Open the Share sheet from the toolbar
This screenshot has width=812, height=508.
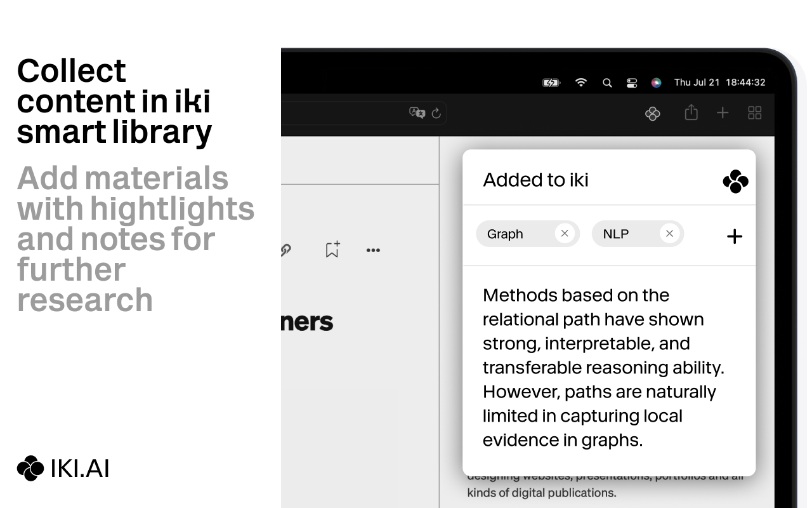coord(691,112)
